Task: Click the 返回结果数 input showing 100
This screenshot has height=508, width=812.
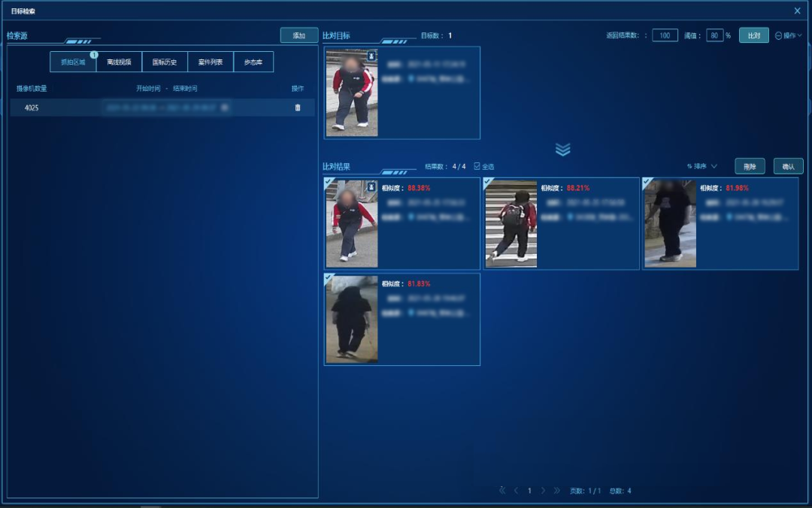Action: [x=665, y=35]
